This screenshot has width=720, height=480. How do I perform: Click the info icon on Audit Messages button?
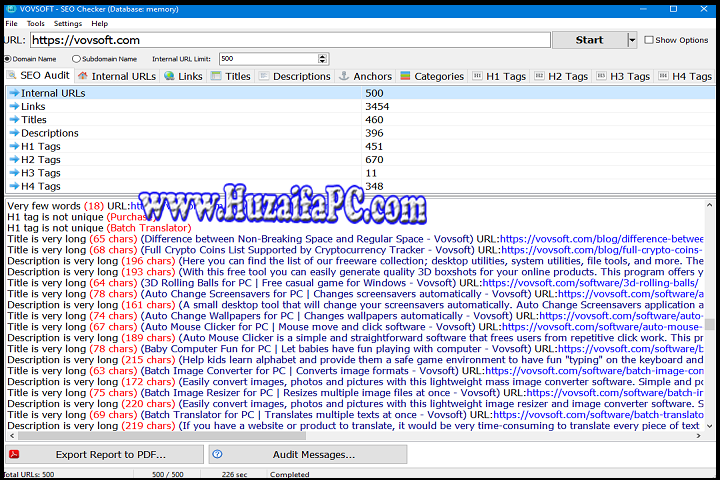pyautogui.click(x=217, y=455)
